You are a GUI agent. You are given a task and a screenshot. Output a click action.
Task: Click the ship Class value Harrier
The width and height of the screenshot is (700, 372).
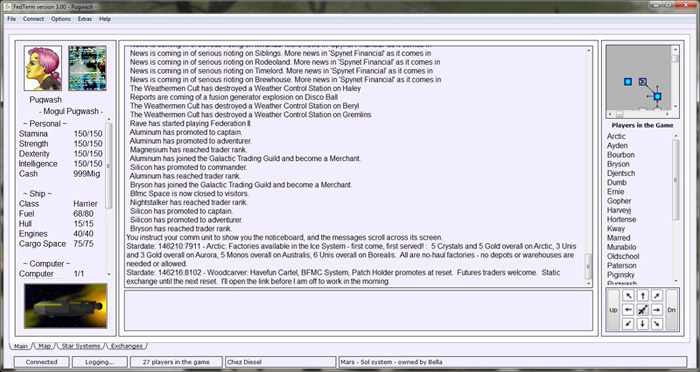[85, 204]
